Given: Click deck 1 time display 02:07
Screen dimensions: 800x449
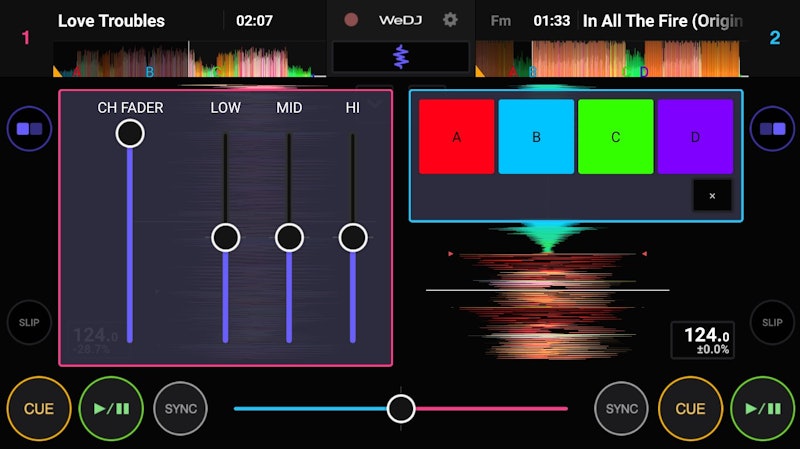Looking at the screenshot, I should tap(254, 21).
